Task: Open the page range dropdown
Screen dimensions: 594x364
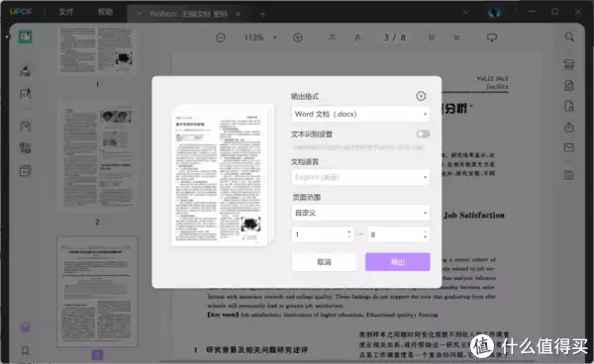Action: [360, 213]
